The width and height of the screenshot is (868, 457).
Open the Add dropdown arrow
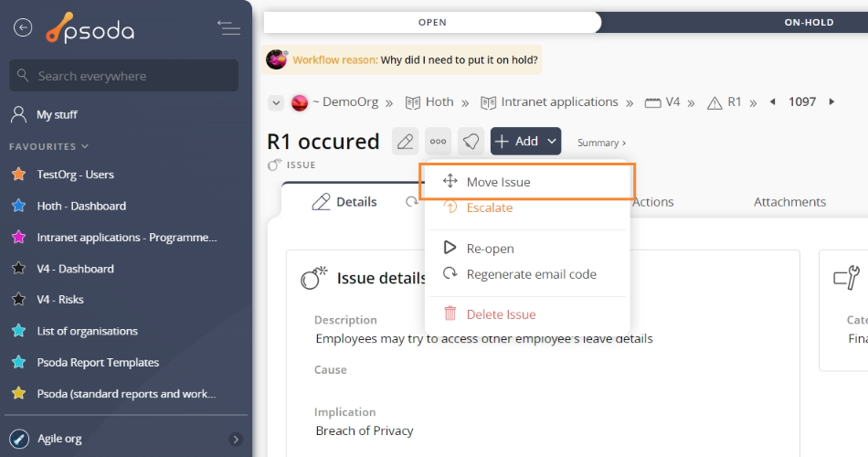552,142
